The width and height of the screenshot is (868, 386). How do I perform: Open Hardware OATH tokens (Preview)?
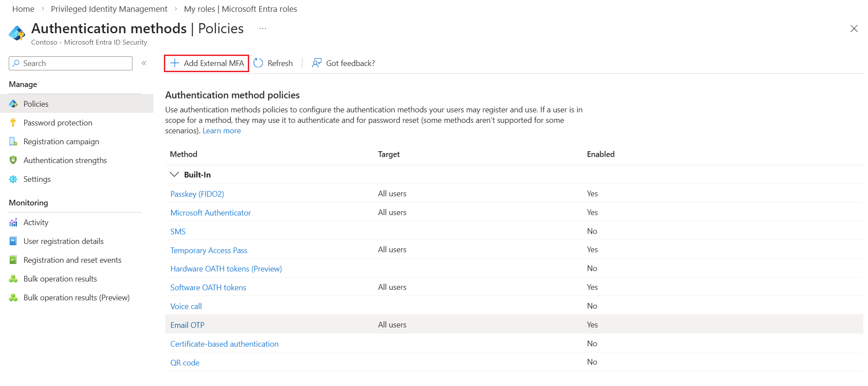226,268
